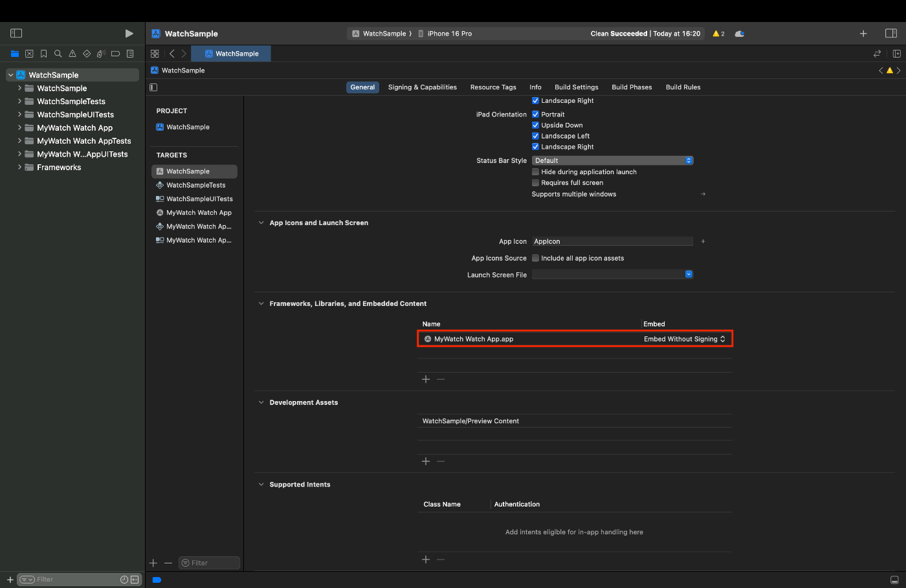Toggle the Inspector sidebar on the right

pos(891,33)
